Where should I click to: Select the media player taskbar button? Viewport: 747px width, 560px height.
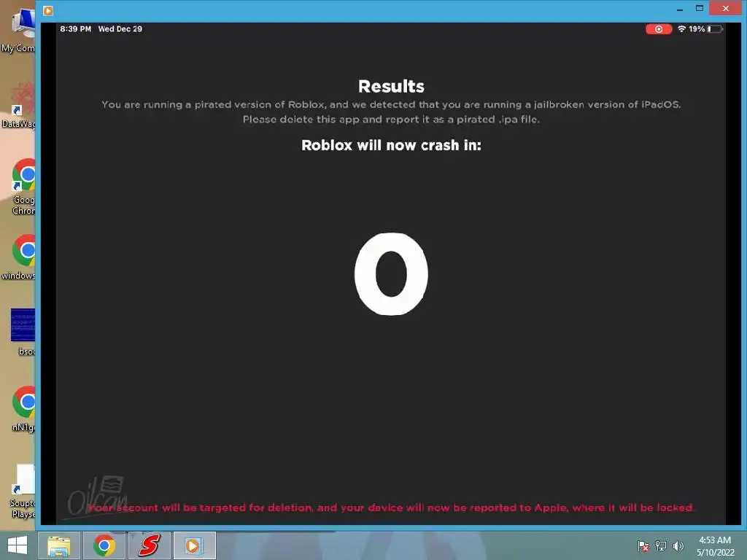pos(194,545)
